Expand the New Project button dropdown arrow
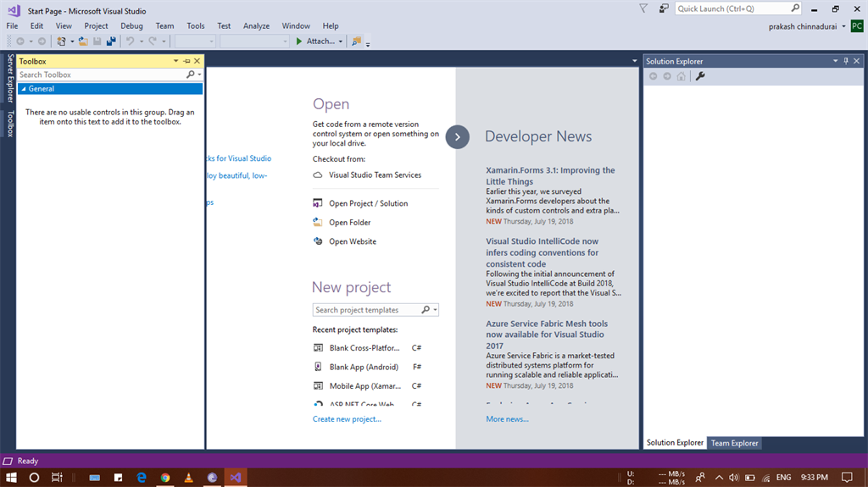The image size is (868, 487). (72, 42)
